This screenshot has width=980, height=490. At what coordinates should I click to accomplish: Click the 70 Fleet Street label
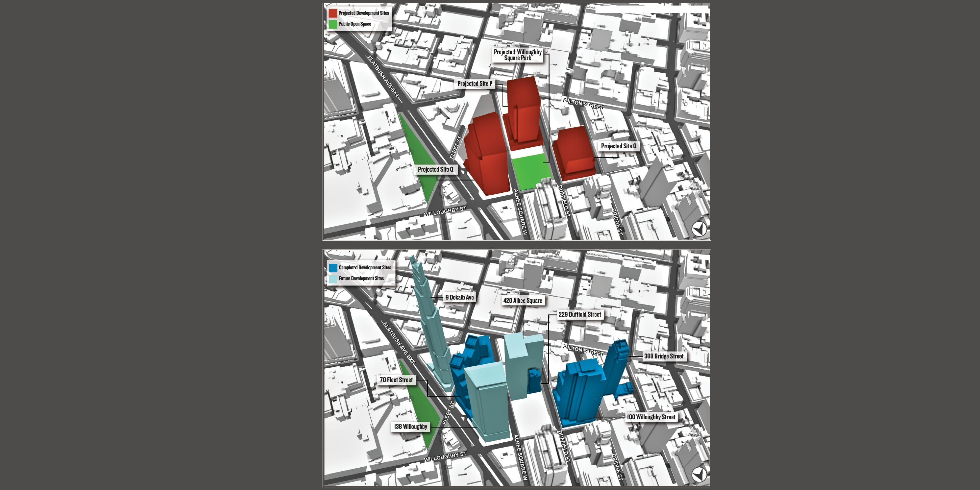pos(396,380)
